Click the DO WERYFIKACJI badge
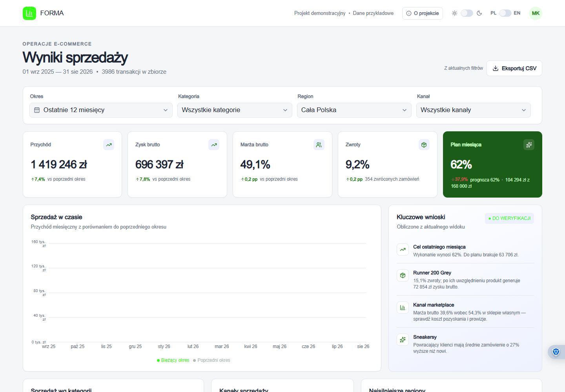This screenshot has width=565, height=392. pyautogui.click(x=509, y=218)
